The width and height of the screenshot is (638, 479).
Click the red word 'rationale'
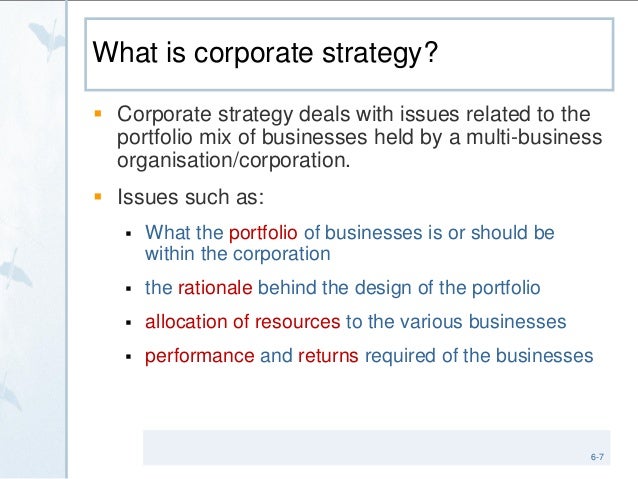[215, 288]
